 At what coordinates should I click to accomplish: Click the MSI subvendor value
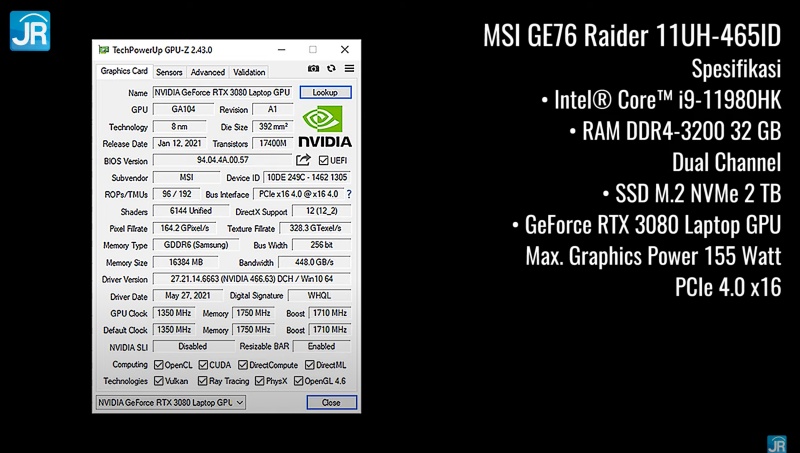tap(186, 177)
